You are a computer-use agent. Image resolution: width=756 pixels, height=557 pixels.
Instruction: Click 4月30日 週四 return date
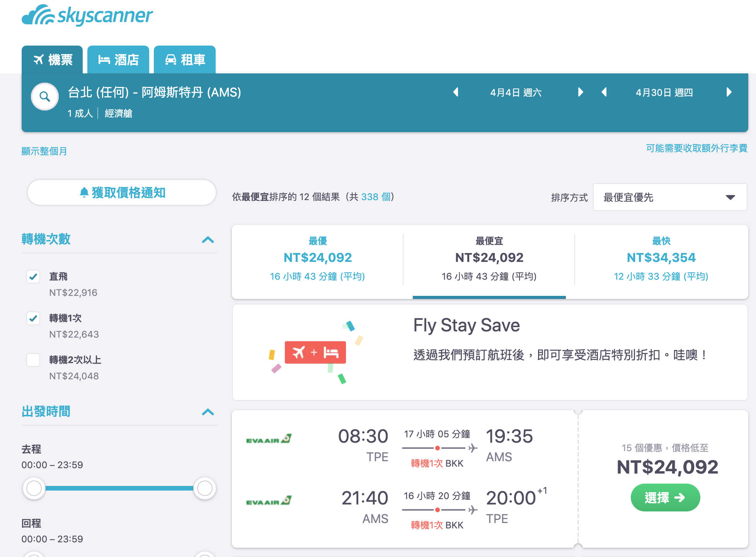click(664, 93)
